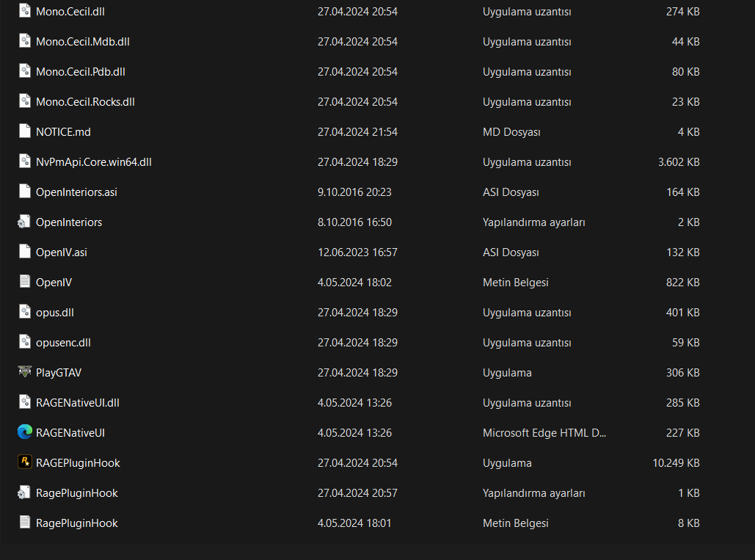
Task: Click the RAGEPluginHook 10.249 KB size cell
Action: [x=676, y=463]
